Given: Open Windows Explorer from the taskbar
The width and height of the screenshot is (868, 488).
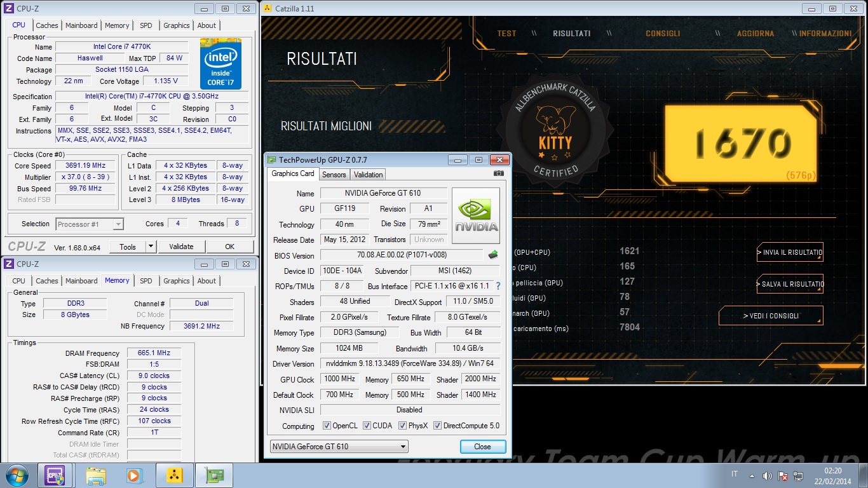Looking at the screenshot, I should (x=96, y=475).
